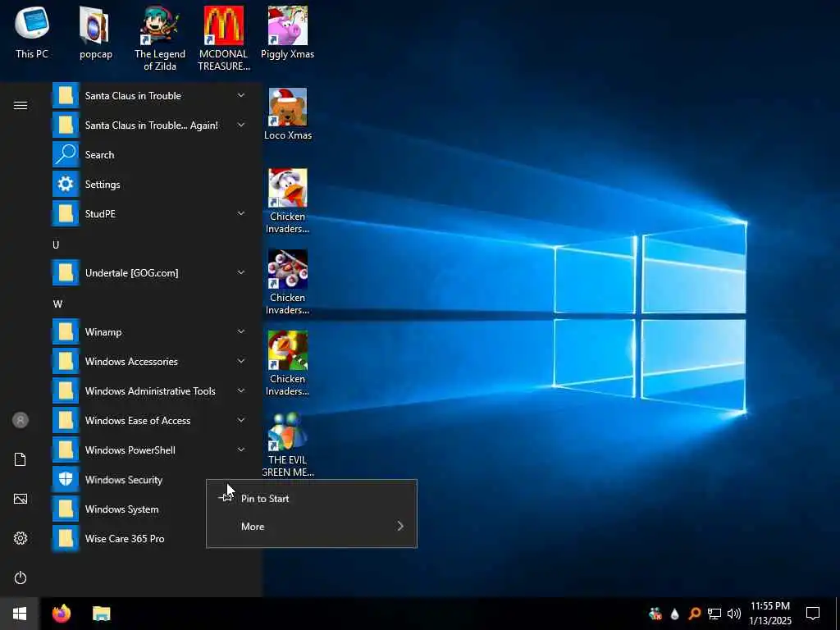This screenshot has height=630, width=840.
Task: Launch Piggly Xmas desktop shortcut
Action: [x=288, y=32]
